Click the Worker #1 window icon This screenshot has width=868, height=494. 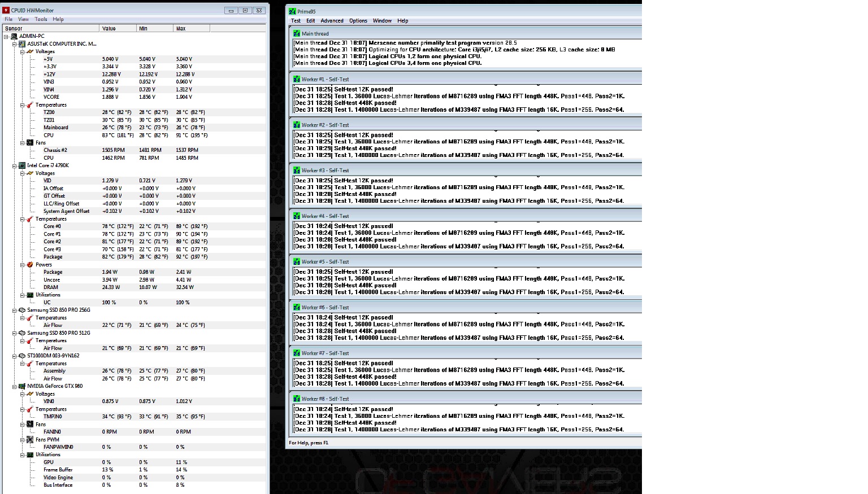[x=297, y=79]
